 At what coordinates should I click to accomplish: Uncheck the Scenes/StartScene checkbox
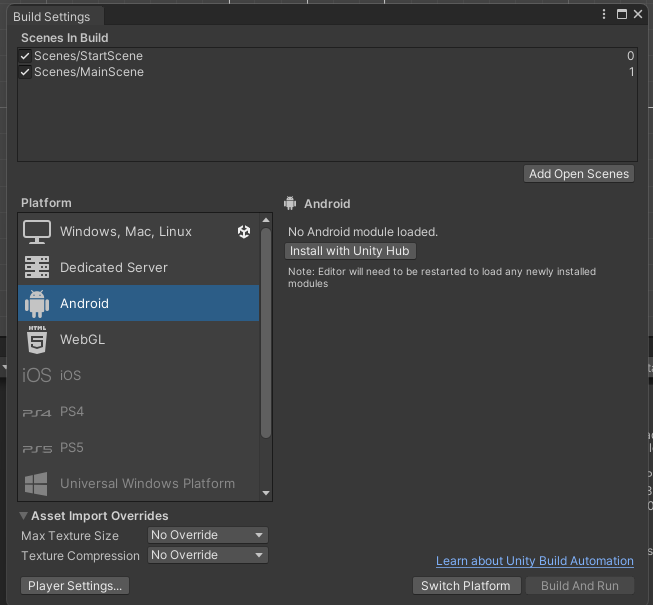point(25,56)
